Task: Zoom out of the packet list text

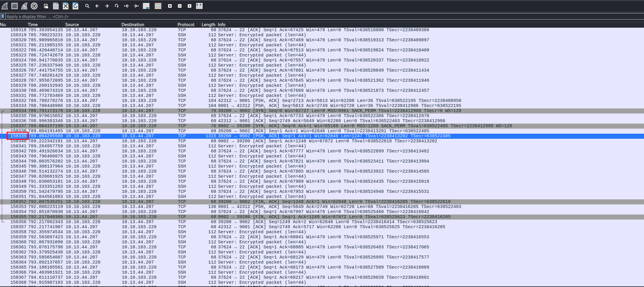Action: tap(179, 6)
